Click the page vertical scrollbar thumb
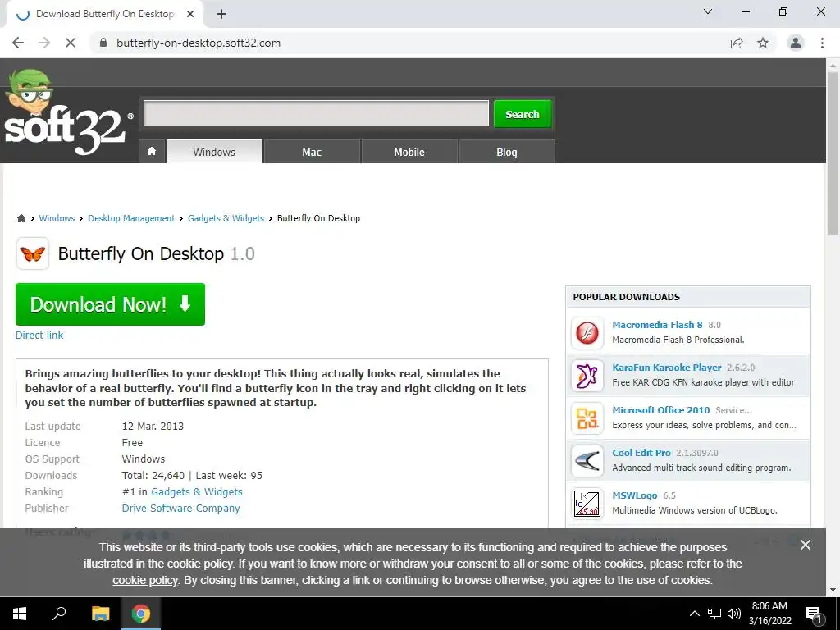The height and width of the screenshot is (630, 840). click(833, 153)
